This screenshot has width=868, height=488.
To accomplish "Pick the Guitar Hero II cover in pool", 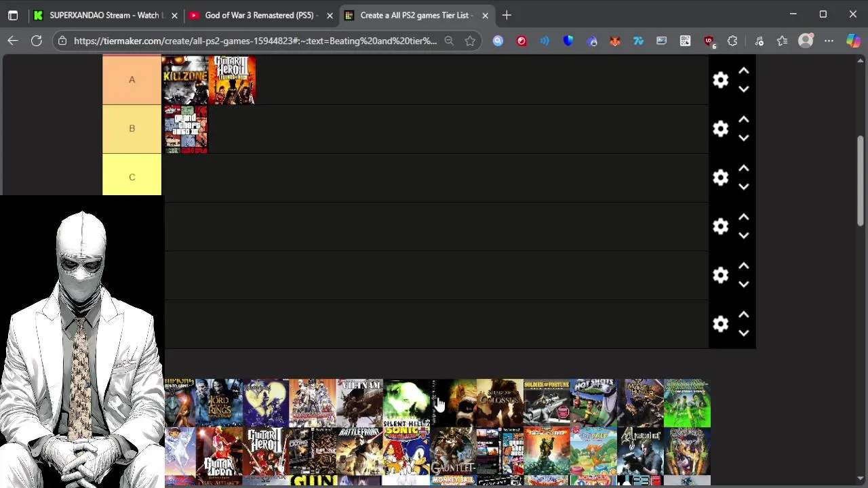I will click(266, 451).
